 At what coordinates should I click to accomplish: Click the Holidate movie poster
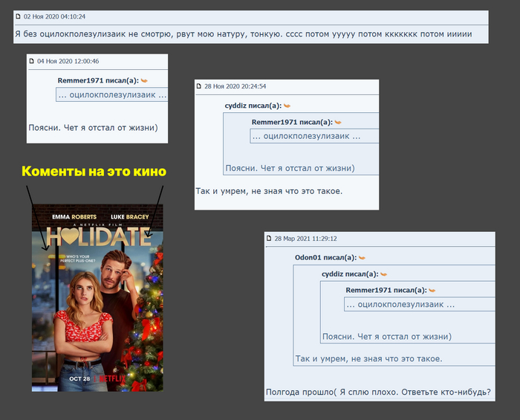[97, 297]
